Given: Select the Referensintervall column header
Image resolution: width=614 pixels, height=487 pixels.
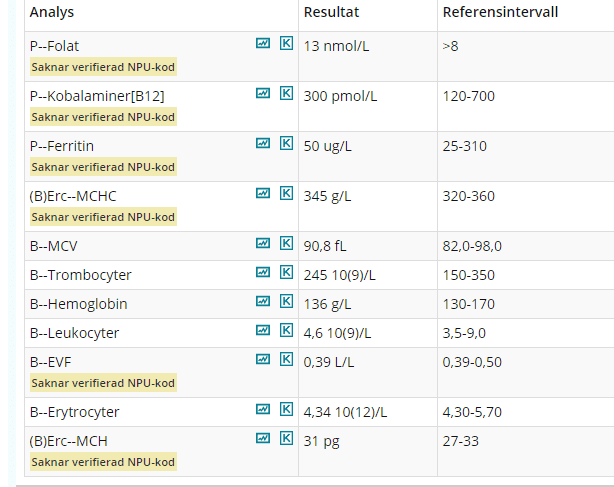Looking at the screenshot, I should point(500,12).
